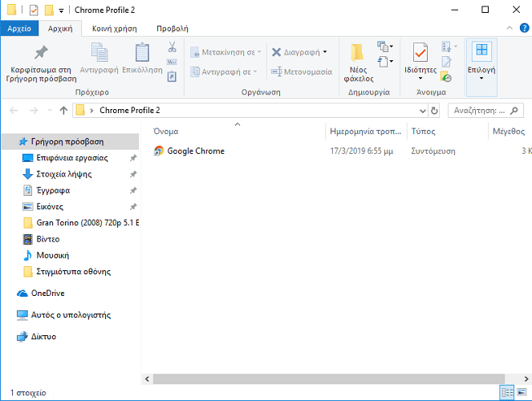This screenshot has height=401, width=532.
Task: Click the back navigation arrow
Action: click(14, 110)
